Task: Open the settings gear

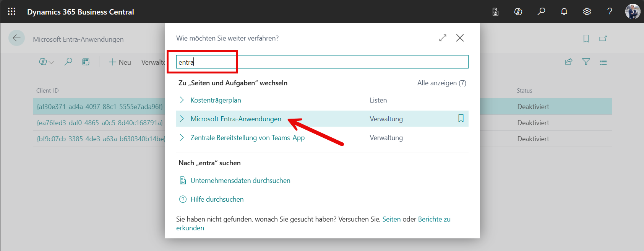Action: (x=587, y=12)
